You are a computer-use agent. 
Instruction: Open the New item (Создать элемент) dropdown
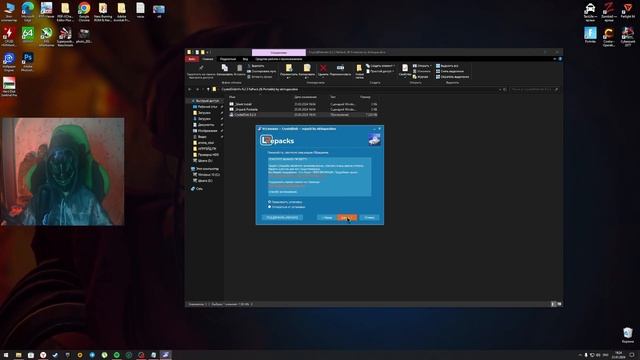380,66
